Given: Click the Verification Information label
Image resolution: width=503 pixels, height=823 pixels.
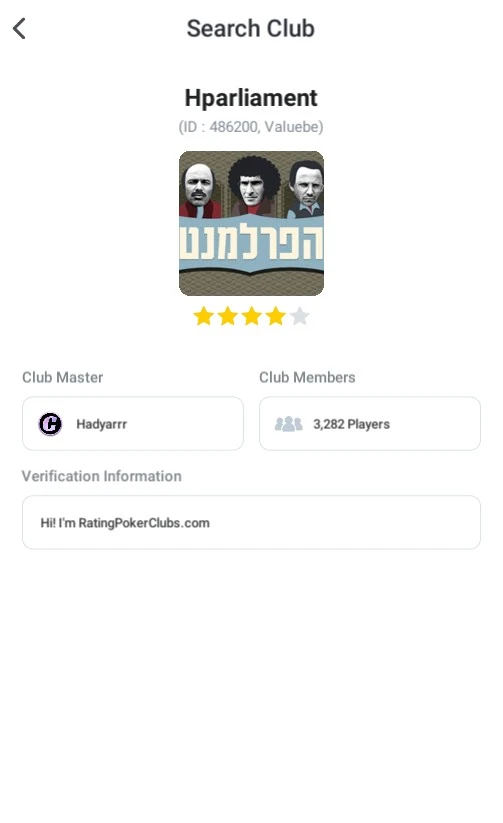Looking at the screenshot, I should tap(101, 476).
